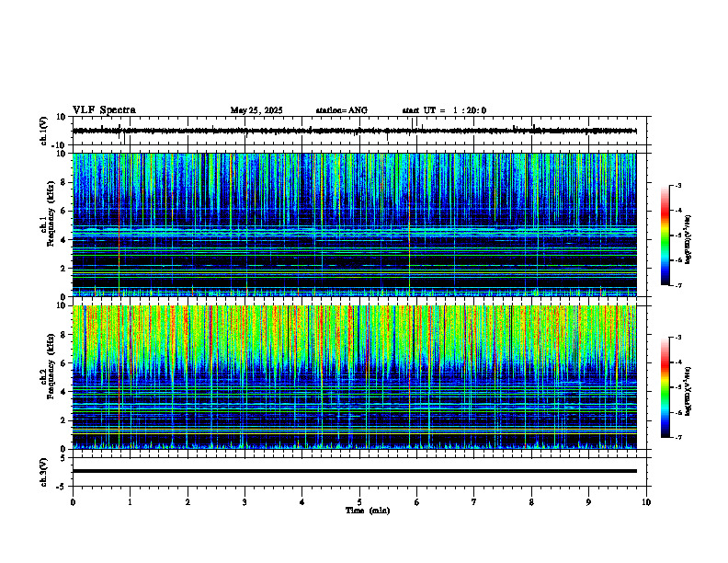Click the time axis tick label "0"
The image size is (728, 563).
tap(73, 502)
